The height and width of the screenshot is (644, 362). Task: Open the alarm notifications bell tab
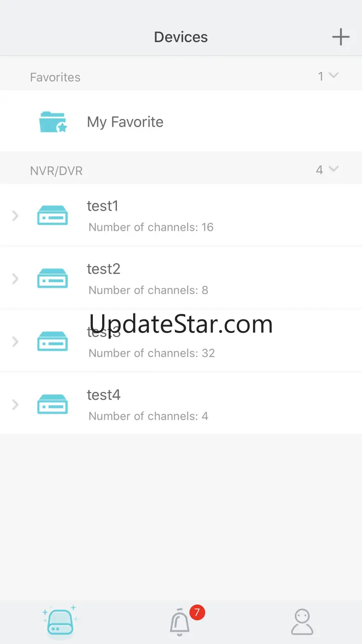coord(180,622)
